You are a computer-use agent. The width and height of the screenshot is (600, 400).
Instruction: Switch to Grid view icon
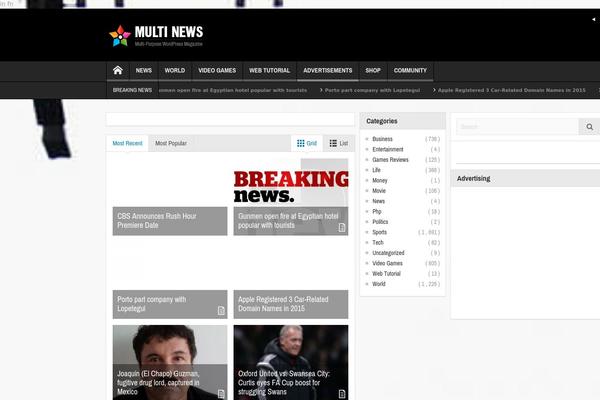301,143
